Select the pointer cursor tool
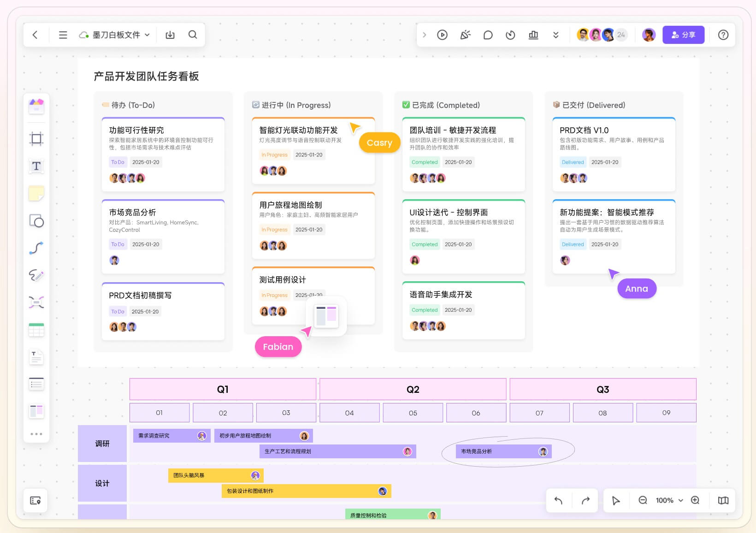 (616, 500)
